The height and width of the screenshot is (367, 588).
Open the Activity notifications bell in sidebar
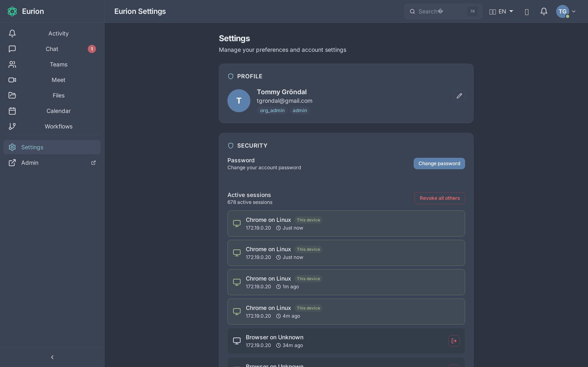(x=12, y=33)
